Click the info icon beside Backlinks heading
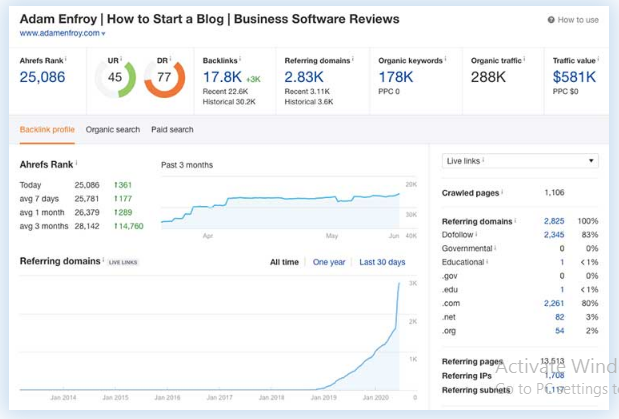This screenshot has width=619, height=419. pos(240,59)
